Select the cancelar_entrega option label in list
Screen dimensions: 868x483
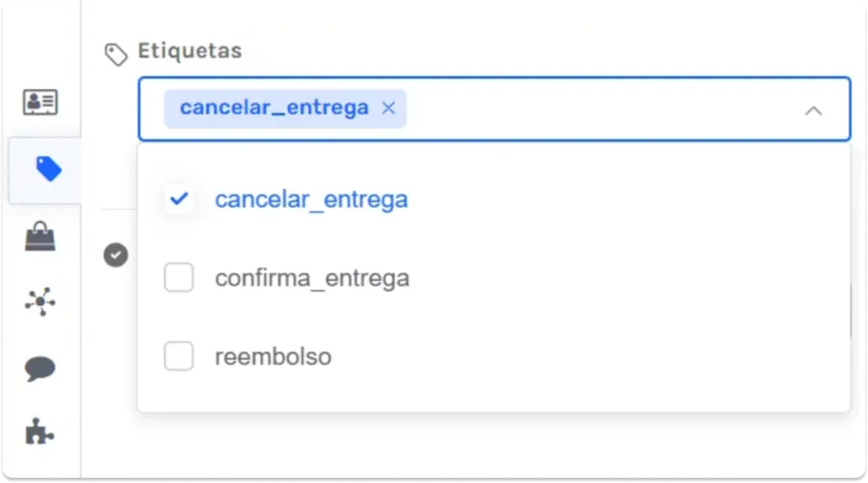(x=311, y=200)
